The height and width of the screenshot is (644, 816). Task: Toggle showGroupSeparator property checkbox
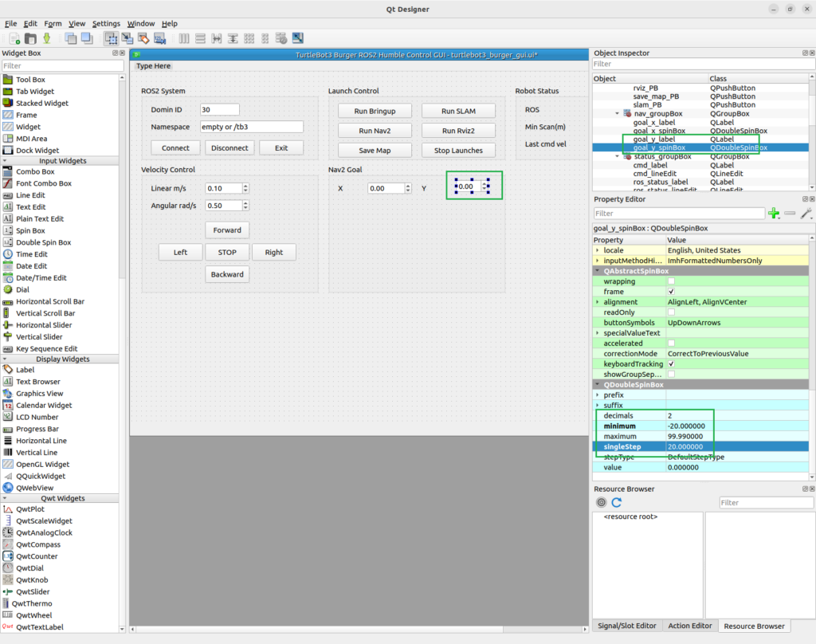pyautogui.click(x=671, y=375)
